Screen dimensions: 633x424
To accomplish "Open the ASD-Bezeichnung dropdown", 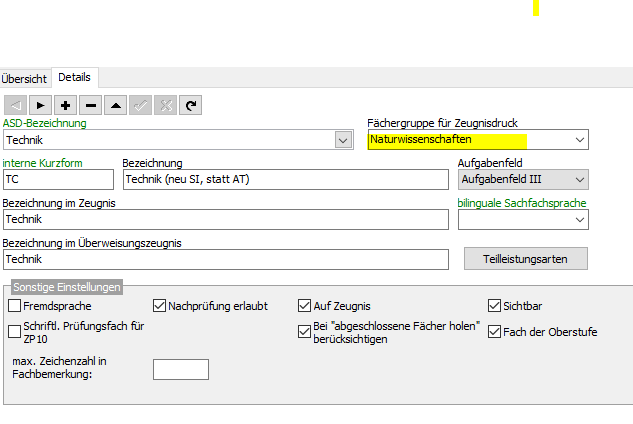I will (x=343, y=141).
